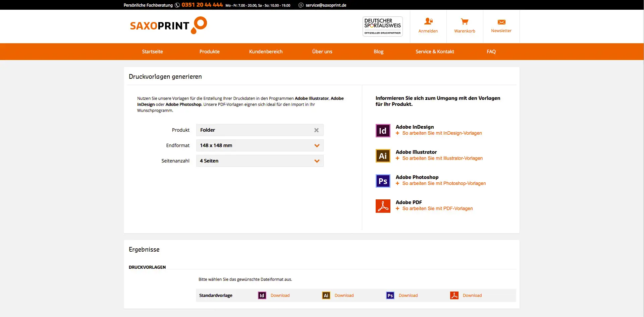Open Service & Kontakt menu item
The image size is (644, 317).
(435, 52)
